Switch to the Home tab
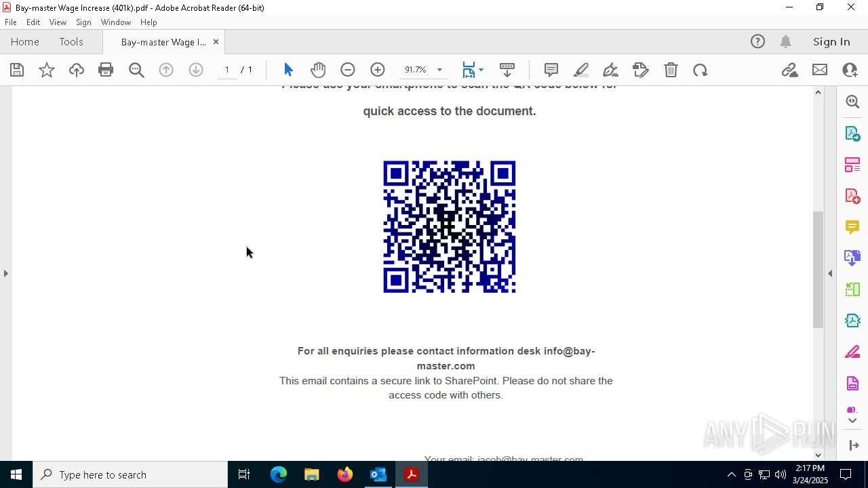The width and height of the screenshot is (868, 488). (x=25, y=41)
